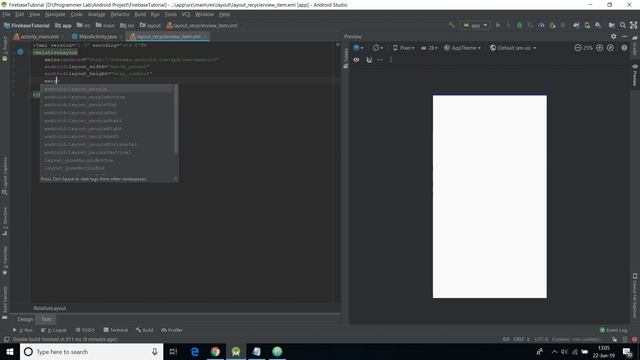Click the Sync Project with Gradle icon
Viewport: 640px width, 360px height.
tap(576, 25)
